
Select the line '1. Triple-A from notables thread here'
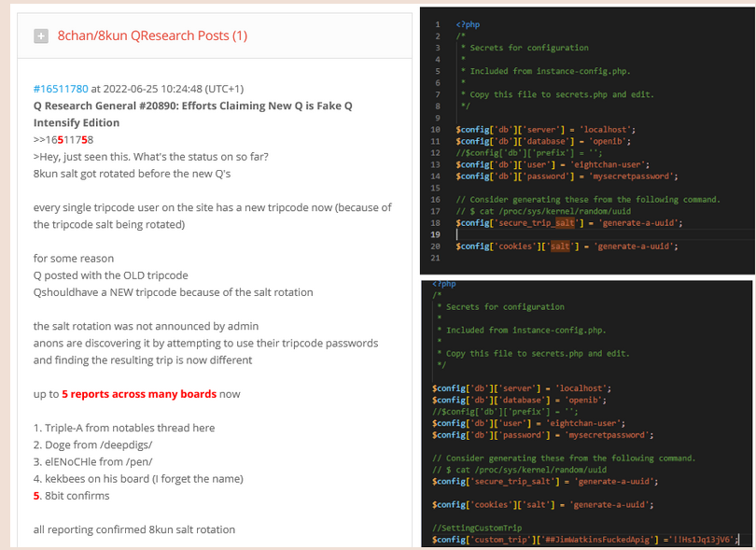pyautogui.click(x=124, y=428)
